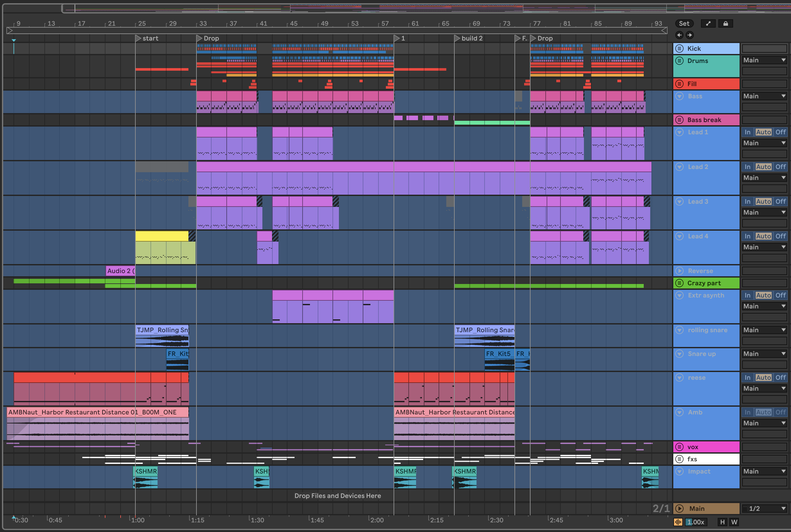Toggle the automation lock icon
791x532 pixels.
click(725, 23)
